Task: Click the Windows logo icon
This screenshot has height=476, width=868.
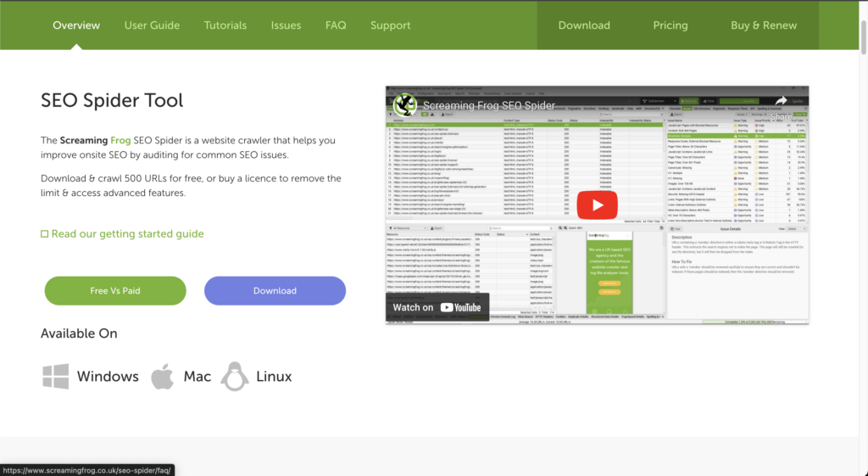Action: 56,377
